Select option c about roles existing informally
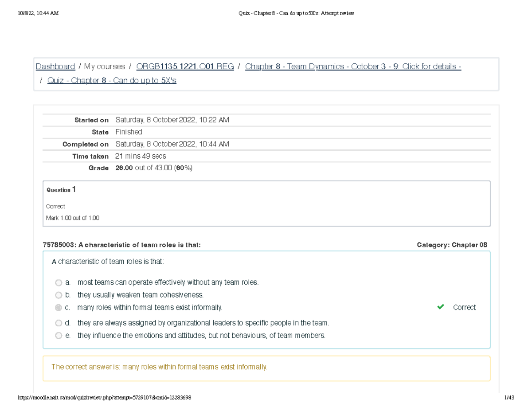Image resolution: width=532 pixels, height=411 pixels. point(59,307)
